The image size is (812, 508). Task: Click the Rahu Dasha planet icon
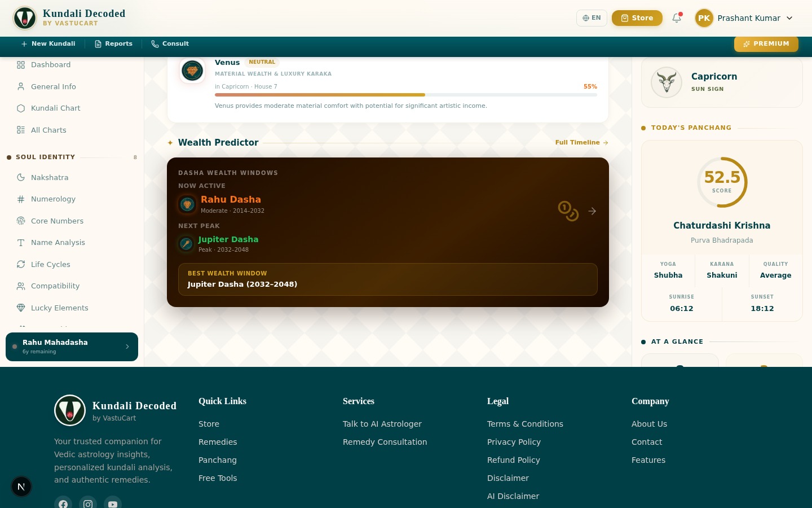(187, 204)
